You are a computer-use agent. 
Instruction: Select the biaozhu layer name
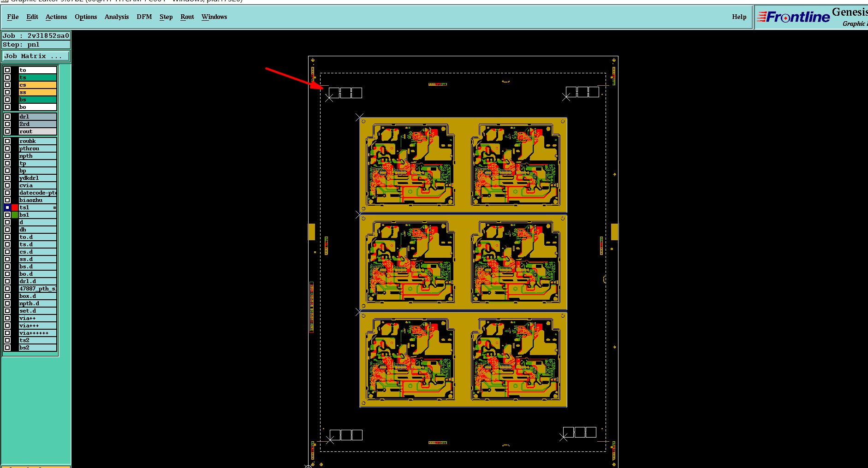coord(37,200)
